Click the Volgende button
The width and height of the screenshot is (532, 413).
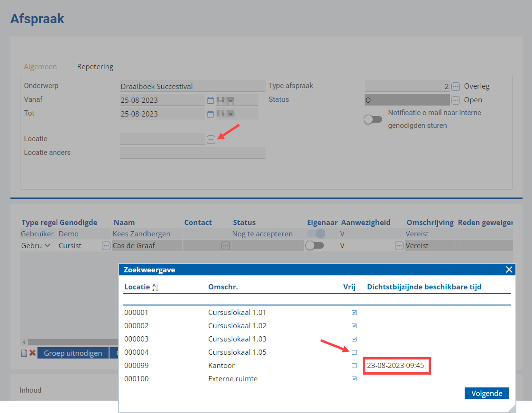click(x=486, y=393)
